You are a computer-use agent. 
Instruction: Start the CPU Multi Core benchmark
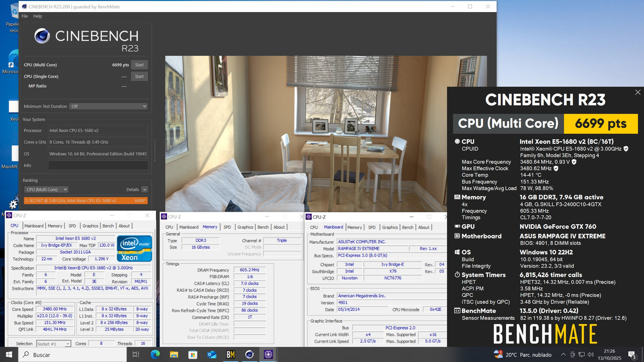tap(139, 64)
